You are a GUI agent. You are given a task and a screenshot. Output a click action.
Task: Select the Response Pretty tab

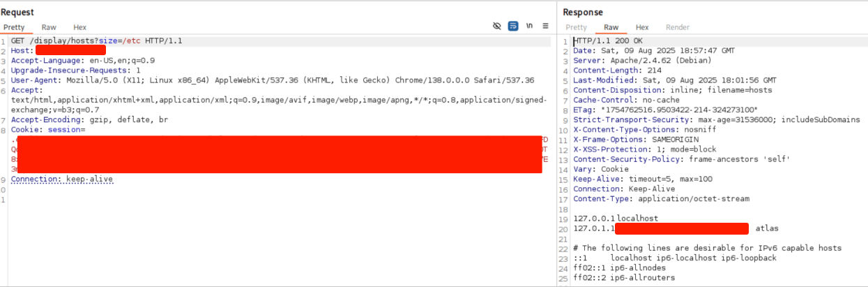pos(576,27)
